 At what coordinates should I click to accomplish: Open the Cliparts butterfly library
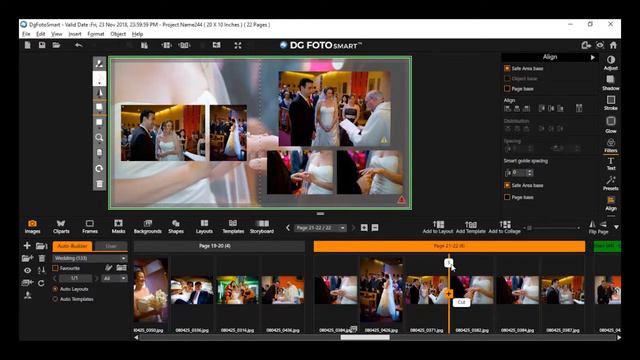61,227
